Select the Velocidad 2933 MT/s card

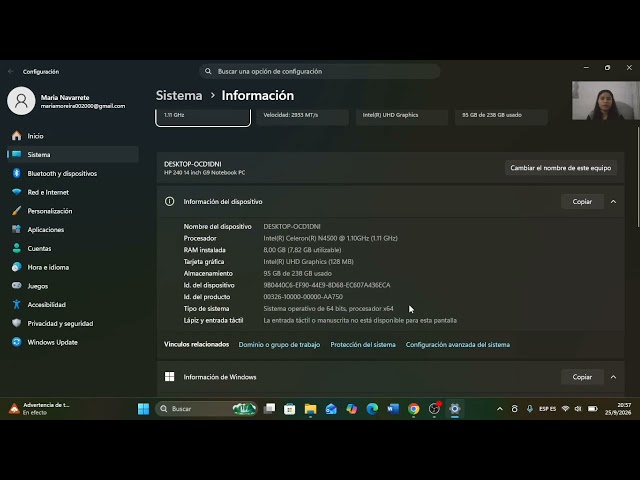point(302,116)
